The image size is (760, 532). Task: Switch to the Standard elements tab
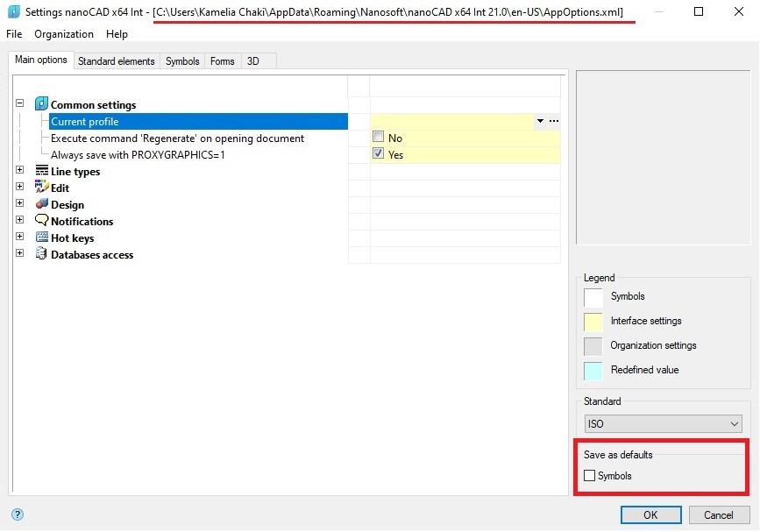click(116, 61)
